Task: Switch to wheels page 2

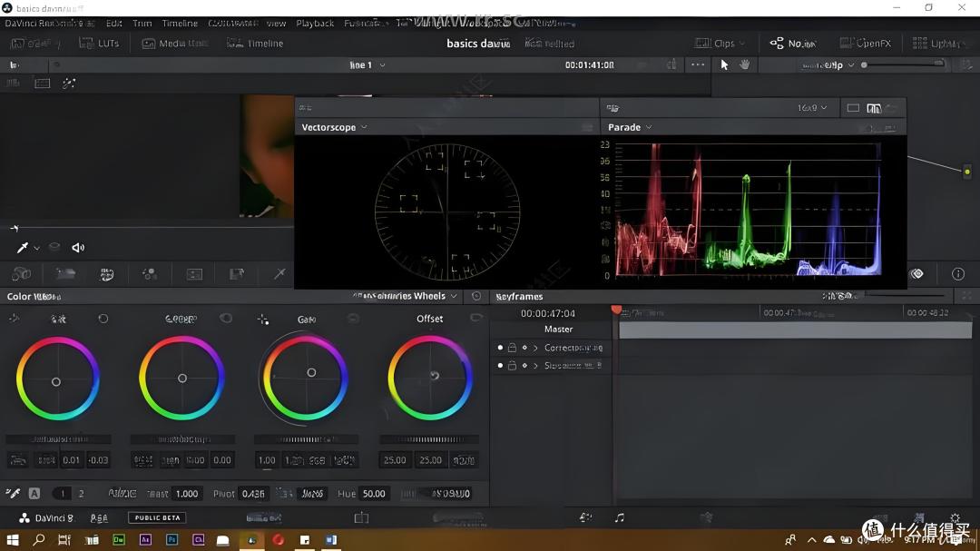Action: [81, 494]
